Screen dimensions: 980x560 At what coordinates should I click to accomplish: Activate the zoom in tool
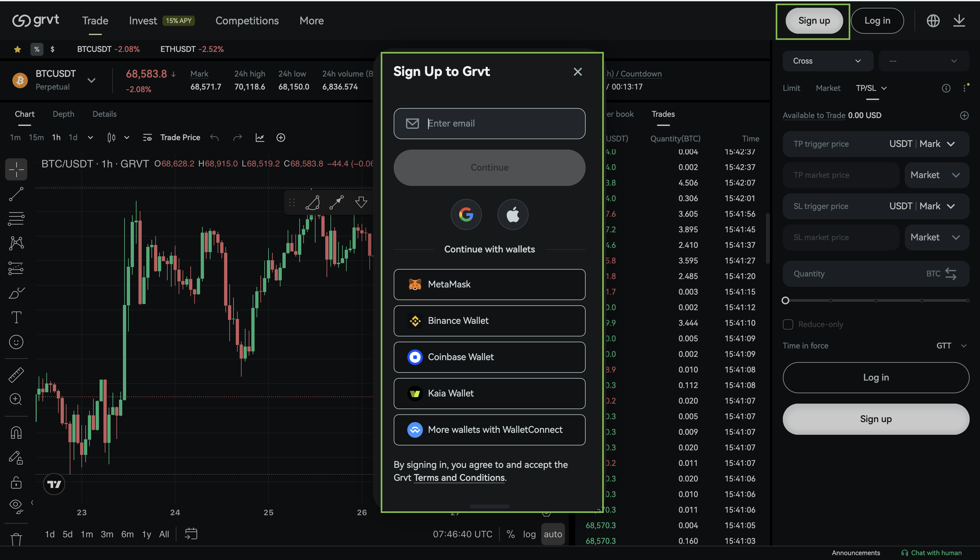(x=16, y=399)
